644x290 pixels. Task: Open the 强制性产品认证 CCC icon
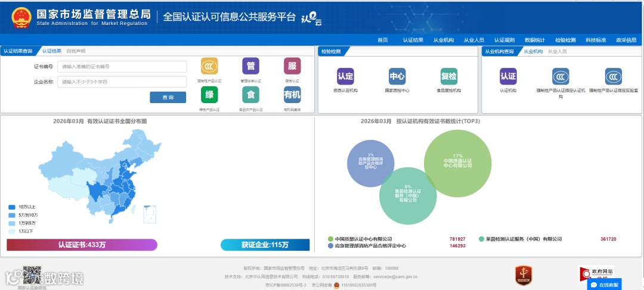(x=209, y=66)
